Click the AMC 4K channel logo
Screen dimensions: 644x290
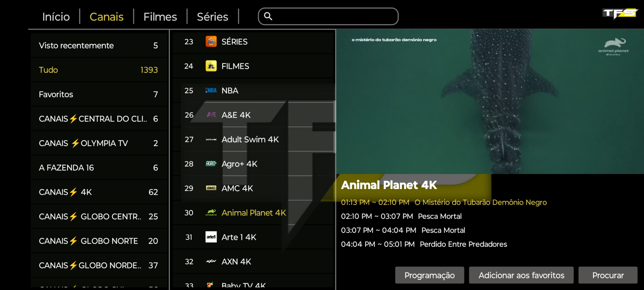211,188
